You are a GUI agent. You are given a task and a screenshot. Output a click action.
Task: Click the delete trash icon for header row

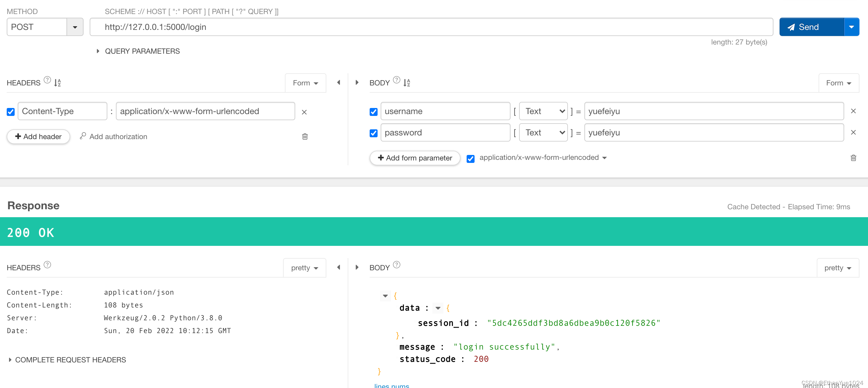coord(305,136)
